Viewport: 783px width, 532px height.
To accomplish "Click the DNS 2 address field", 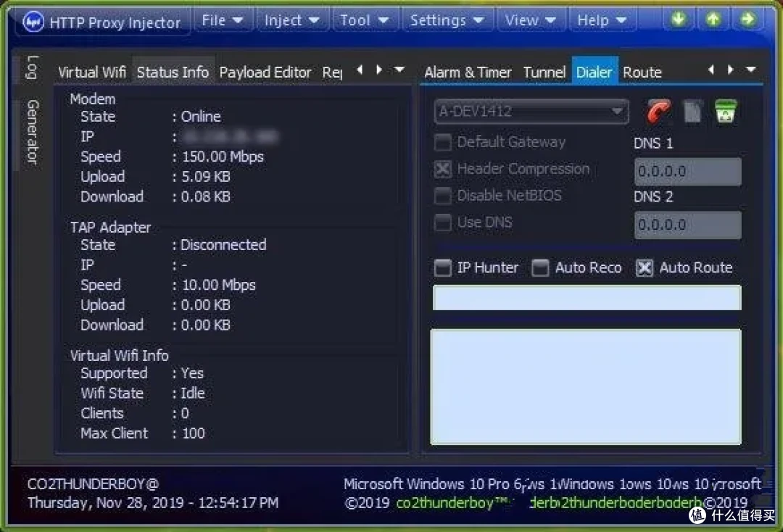I will [x=687, y=225].
